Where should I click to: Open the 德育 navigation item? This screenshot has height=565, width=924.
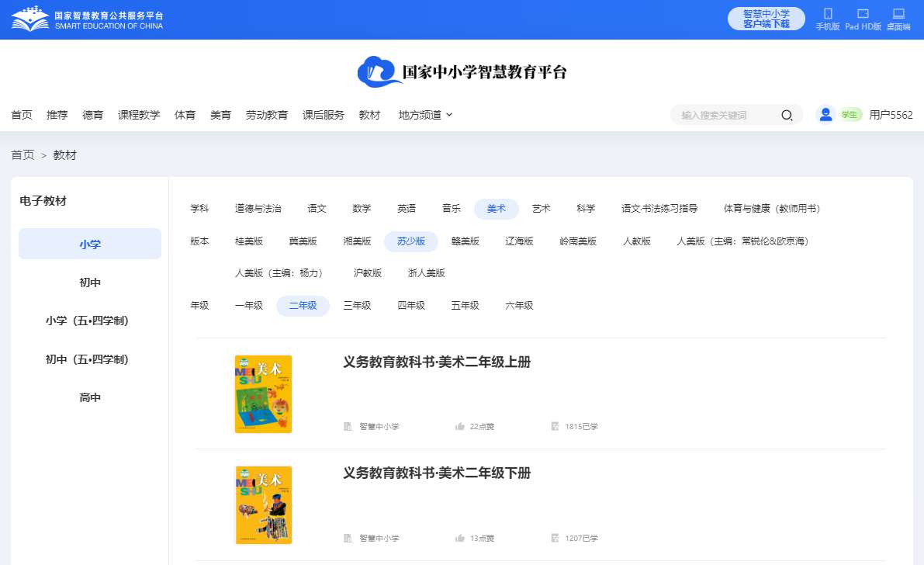92,115
